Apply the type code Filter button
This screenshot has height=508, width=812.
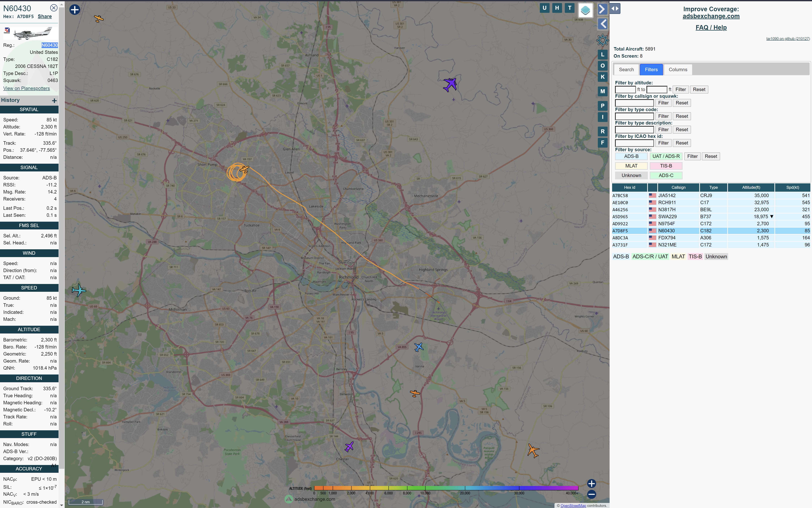tap(663, 116)
